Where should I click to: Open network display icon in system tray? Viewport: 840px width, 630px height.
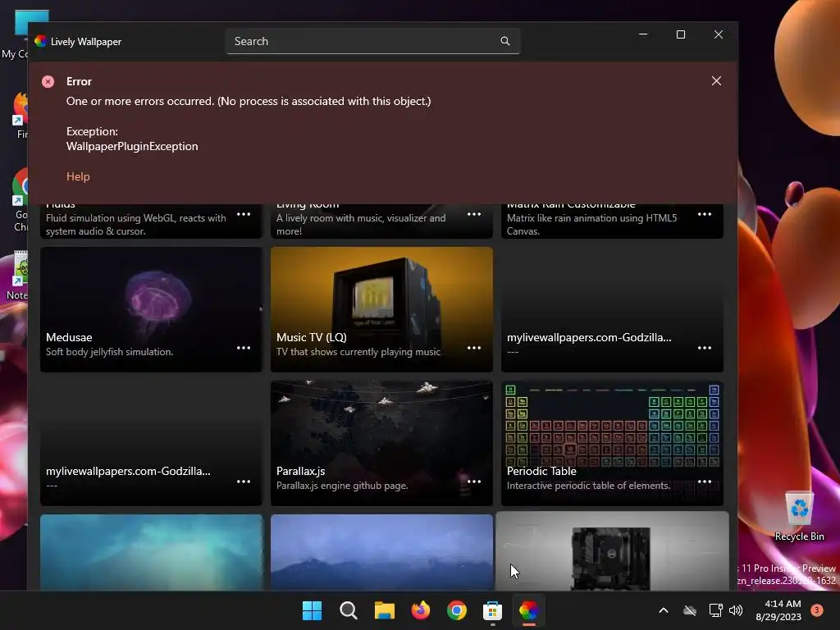coord(715,610)
